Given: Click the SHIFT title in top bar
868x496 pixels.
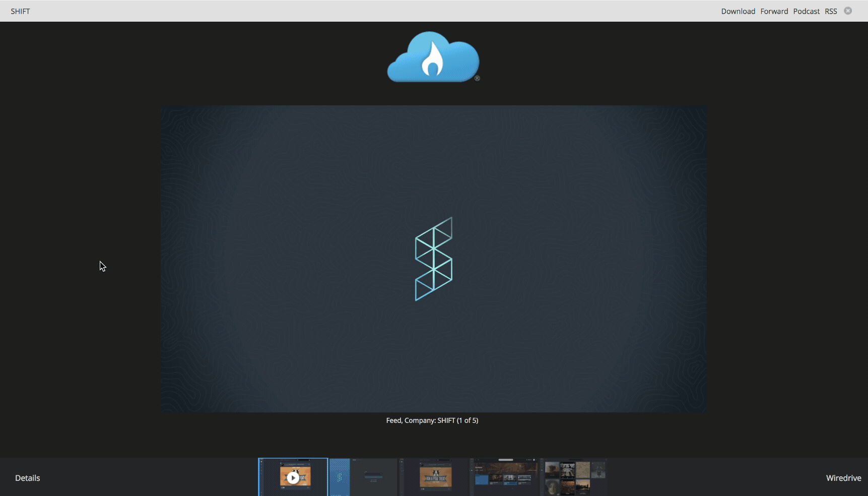Looking at the screenshot, I should [20, 11].
